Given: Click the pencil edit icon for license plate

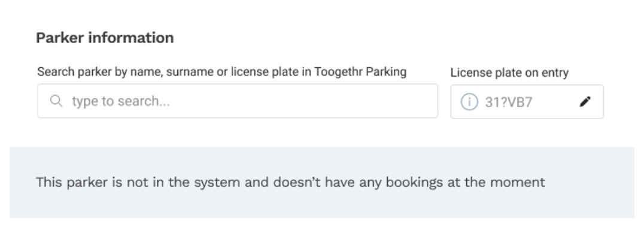Looking at the screenshot, I should click(585, 101).
